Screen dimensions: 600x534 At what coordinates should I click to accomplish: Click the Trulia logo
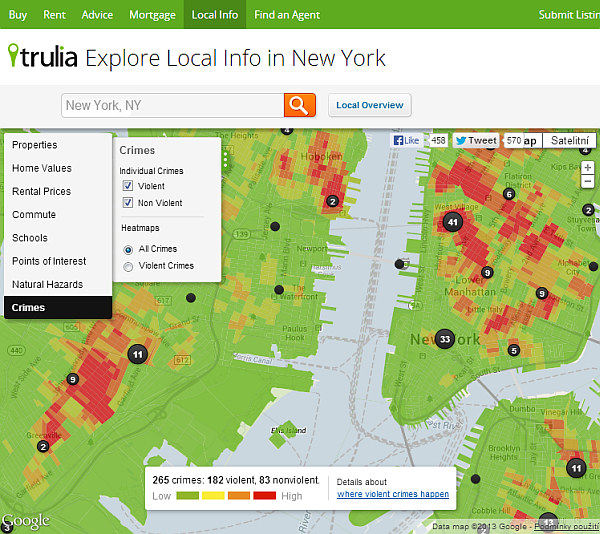click(x=43, y=57)
